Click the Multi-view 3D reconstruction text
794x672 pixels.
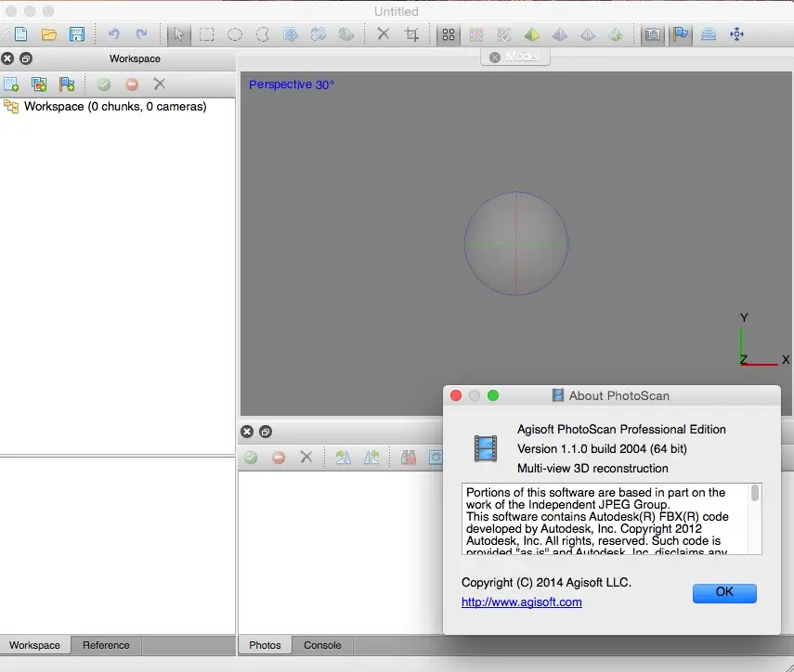coord(592,469)
